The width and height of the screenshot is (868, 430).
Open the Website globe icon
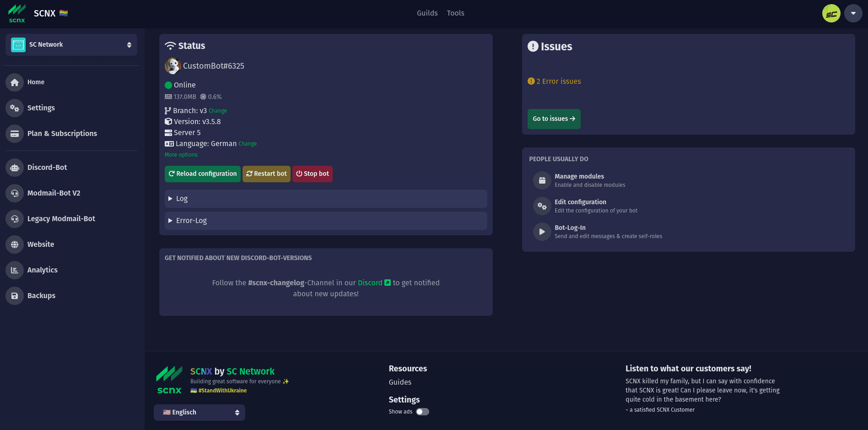point(15,245)
